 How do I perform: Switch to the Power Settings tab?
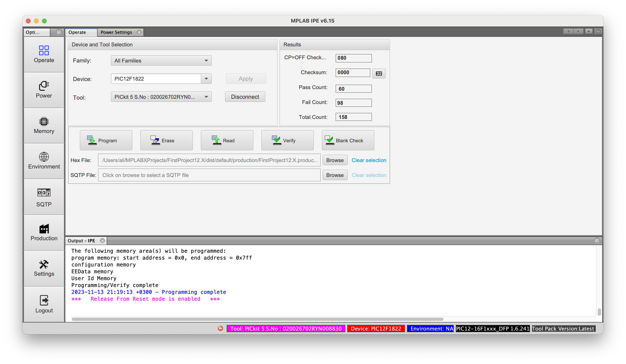pyautogui.click(x=116, y=32)
